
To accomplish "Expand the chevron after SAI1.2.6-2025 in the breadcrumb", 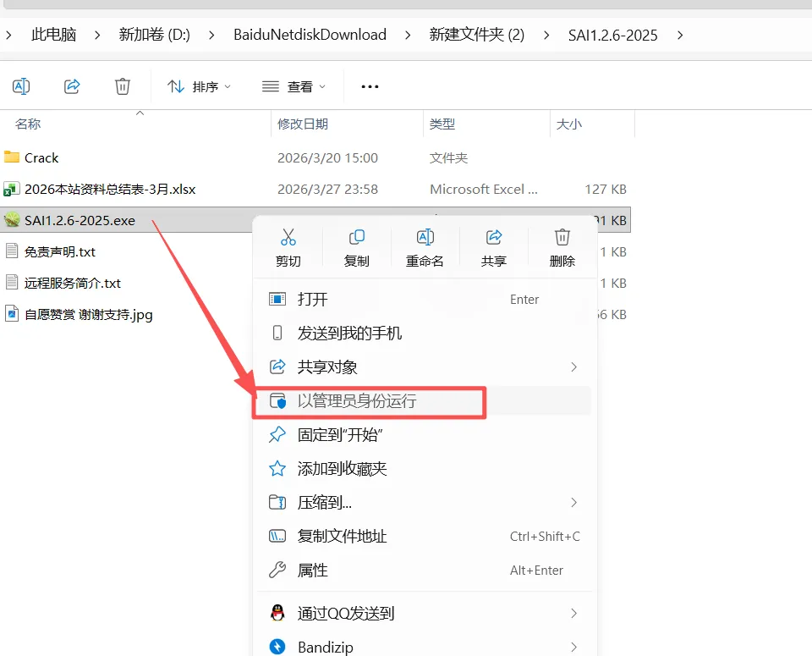I will click(x=680, y=36).
